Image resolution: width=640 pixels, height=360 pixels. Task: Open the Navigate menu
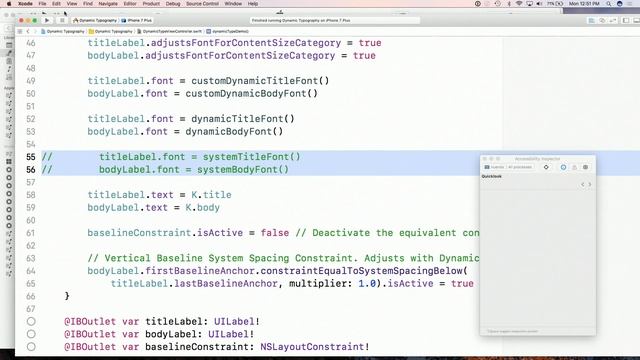(x=108, y=4)
